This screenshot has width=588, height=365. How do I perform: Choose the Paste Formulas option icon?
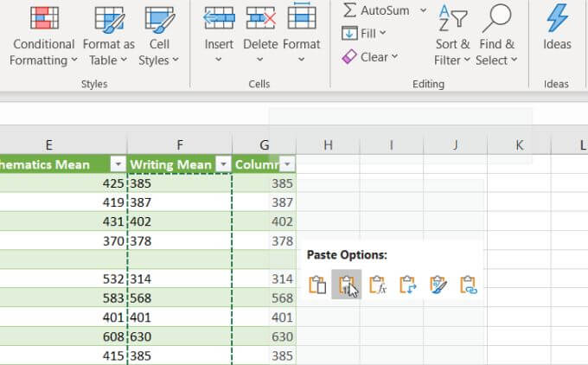[x=376, y=285]
